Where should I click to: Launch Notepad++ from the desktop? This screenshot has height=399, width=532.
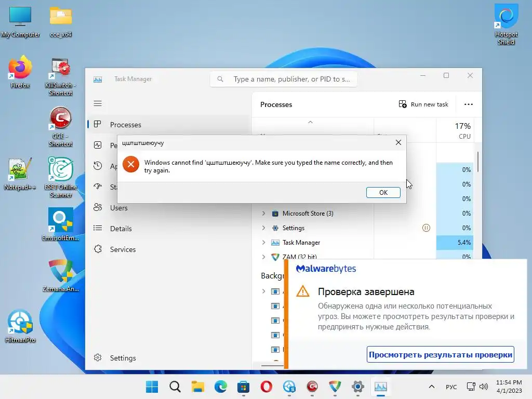(x=20, y=174)
